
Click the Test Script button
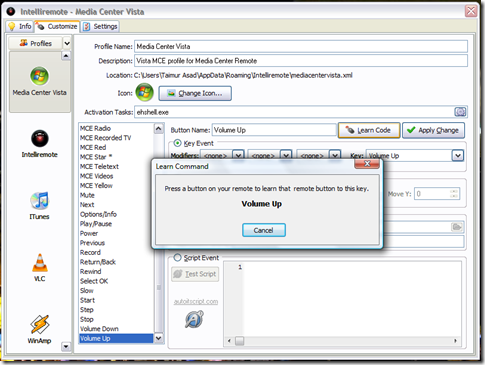[x=195, y=274]
